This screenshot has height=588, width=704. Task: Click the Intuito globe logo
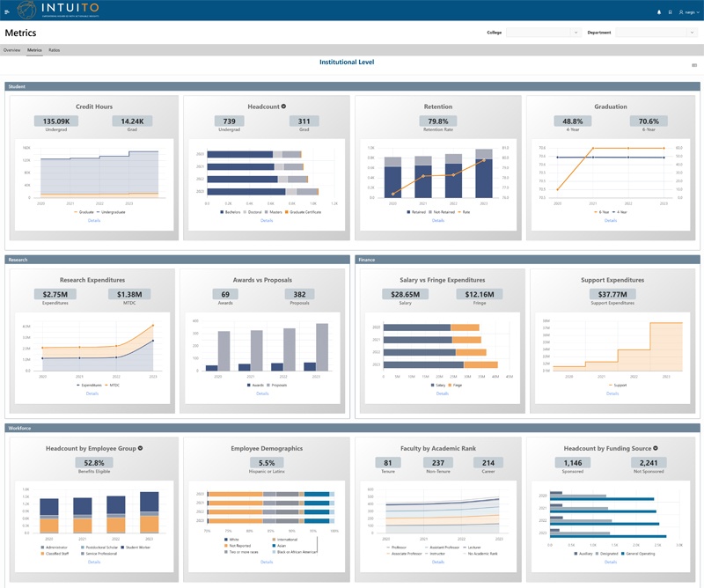pyautogui.click(x=26, y=10)
